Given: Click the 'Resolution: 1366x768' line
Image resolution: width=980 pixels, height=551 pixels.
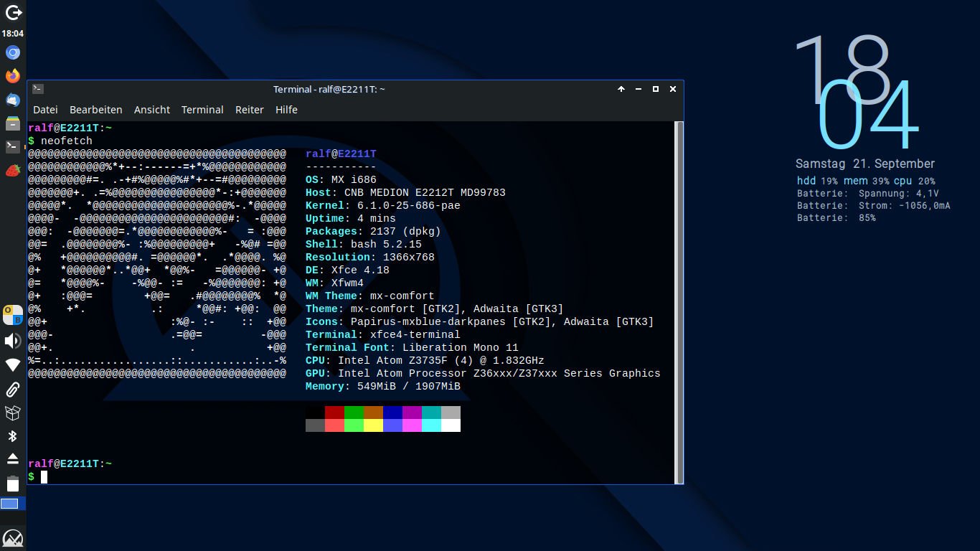Looking at the screenshot, I should (370, 258).
